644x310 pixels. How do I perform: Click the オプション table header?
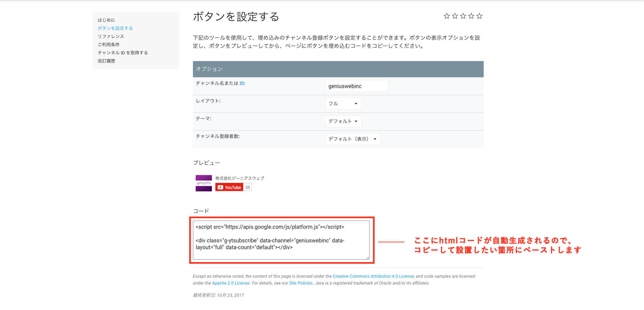(338, 69)
